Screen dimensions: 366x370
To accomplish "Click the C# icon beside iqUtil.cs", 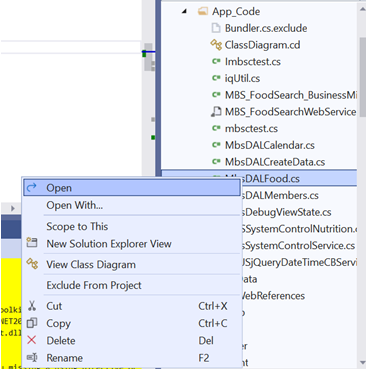I will tap(216, 78).
